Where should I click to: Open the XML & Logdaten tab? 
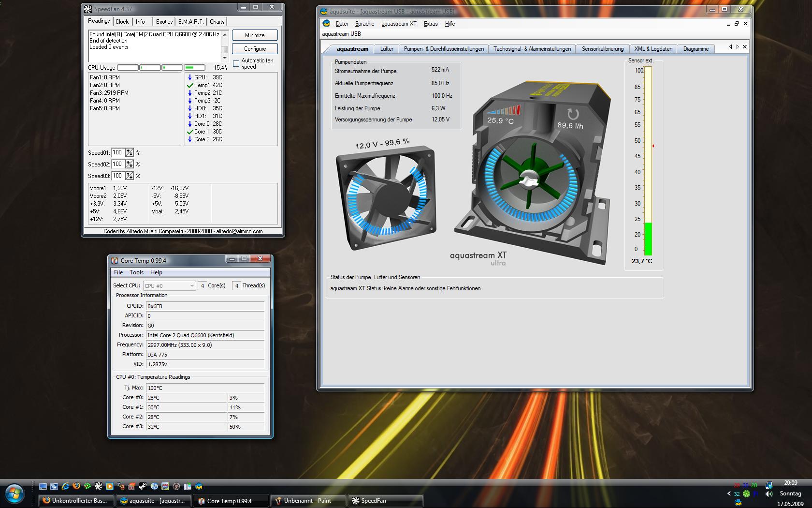[653, 49]
